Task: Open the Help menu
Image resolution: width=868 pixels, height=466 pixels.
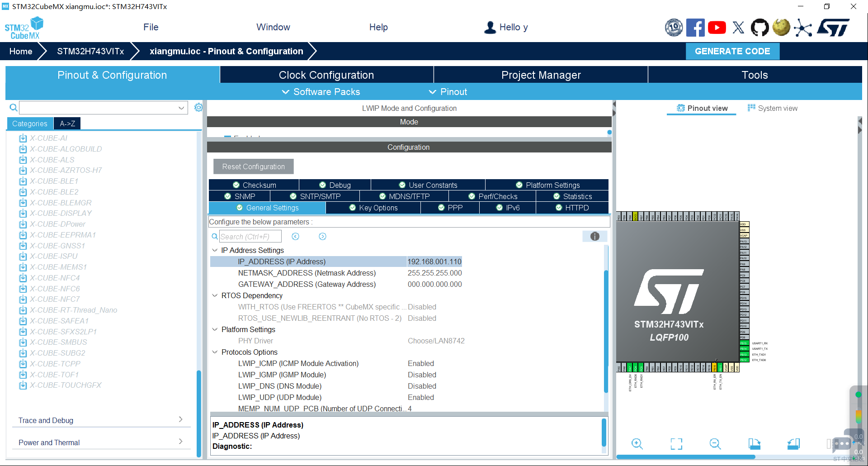Action: click(x=378, y=27)
